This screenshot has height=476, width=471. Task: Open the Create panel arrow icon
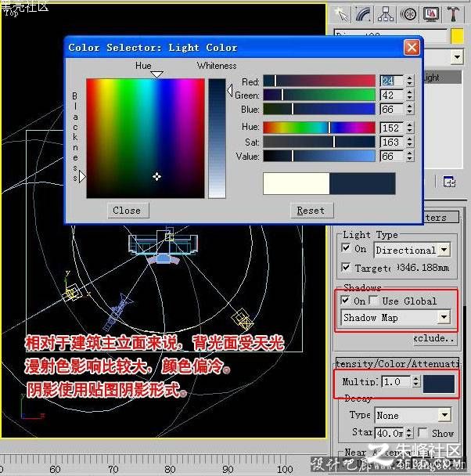coord(341,14)
